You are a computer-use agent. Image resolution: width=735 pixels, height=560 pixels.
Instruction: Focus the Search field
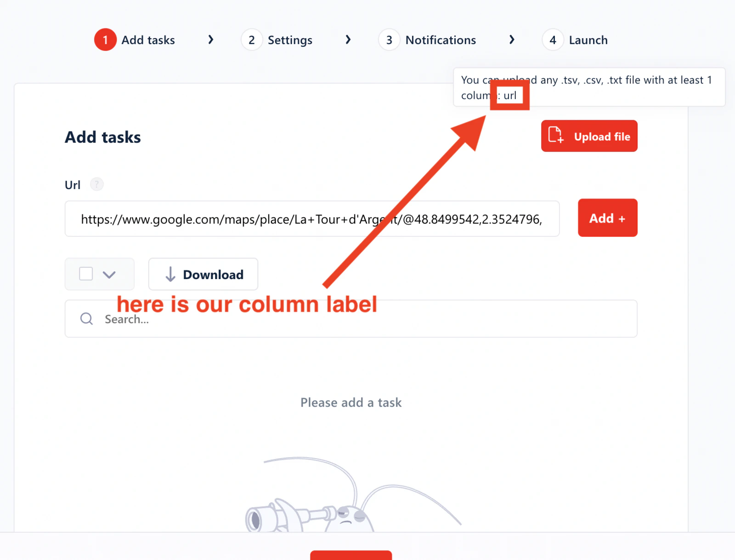click(351, 319)
